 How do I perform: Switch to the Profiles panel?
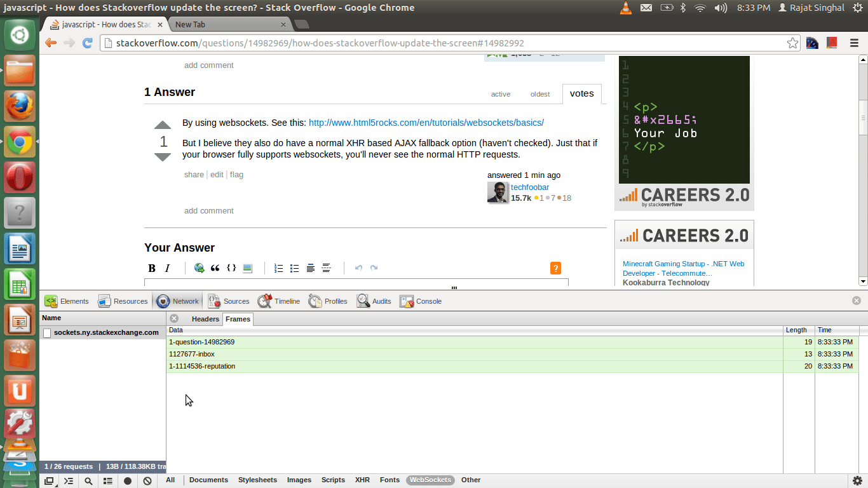pyautogui.click(x=328, y=301)
